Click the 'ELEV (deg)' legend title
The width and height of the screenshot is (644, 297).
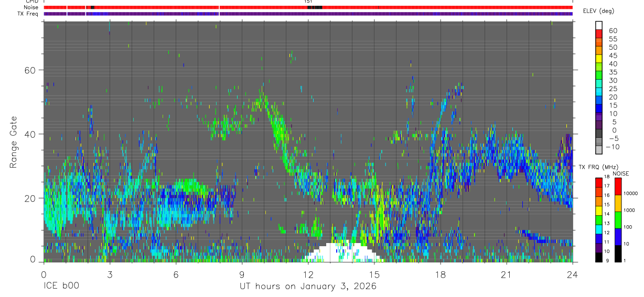coord(599,11)
